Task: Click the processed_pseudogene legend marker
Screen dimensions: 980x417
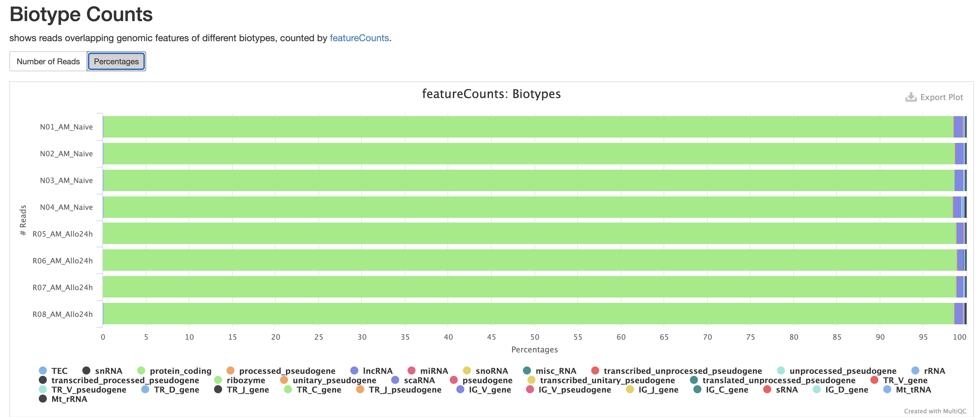Action: (x=230, y=370)
